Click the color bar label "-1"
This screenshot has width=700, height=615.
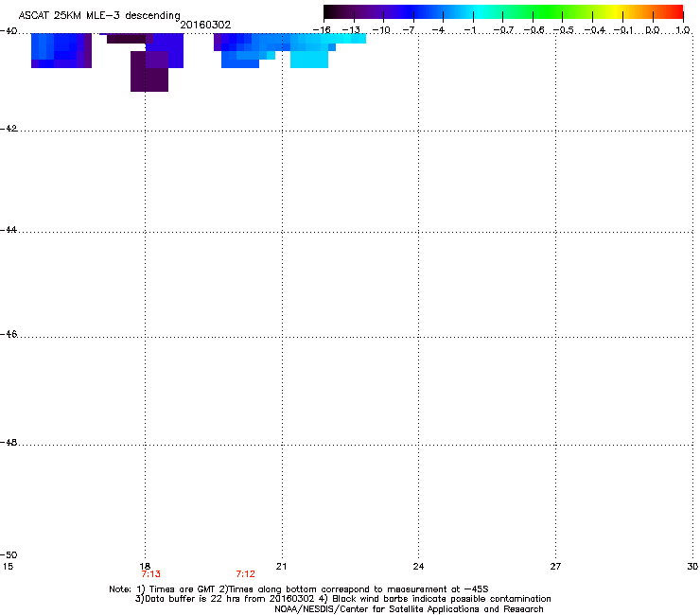point(469,30)
